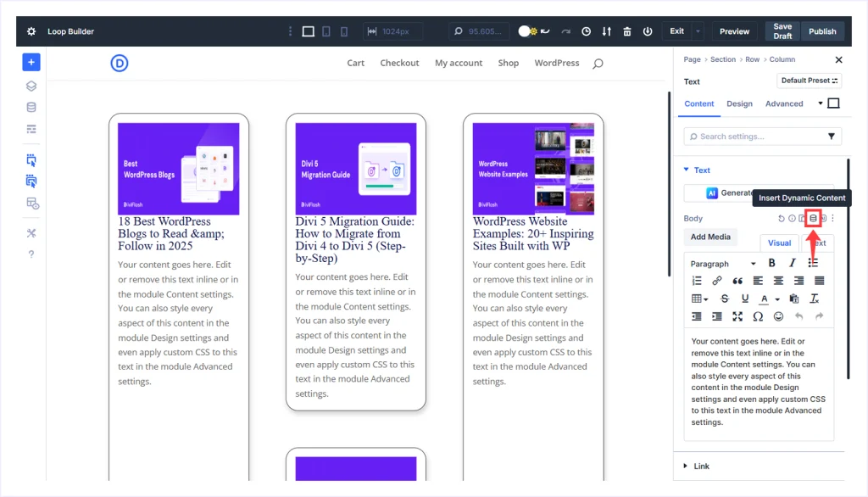Click the blue plus add-module button
Screen dimensions: 868x497
pos(31,62)
